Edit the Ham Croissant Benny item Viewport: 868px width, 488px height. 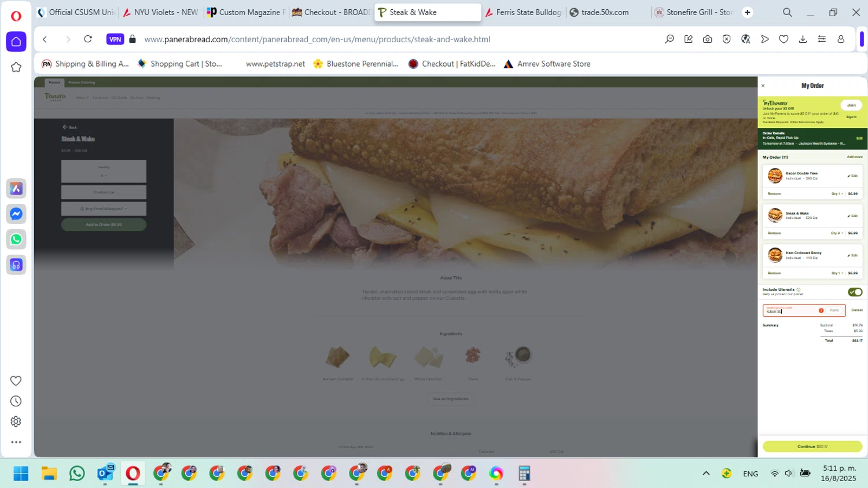[853, 255]
